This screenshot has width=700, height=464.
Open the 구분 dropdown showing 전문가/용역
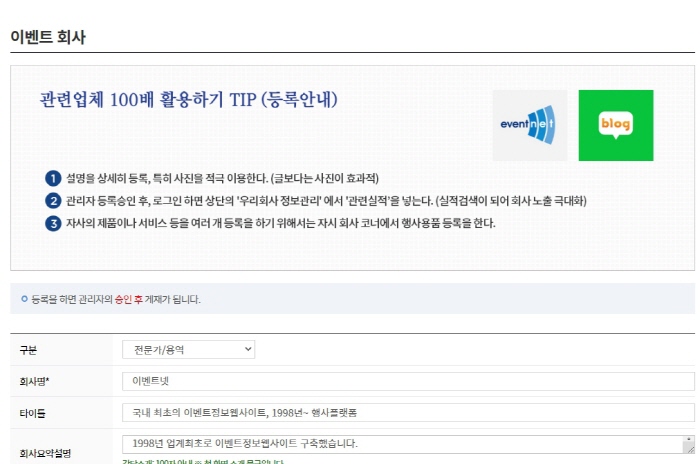click(188, 350)
